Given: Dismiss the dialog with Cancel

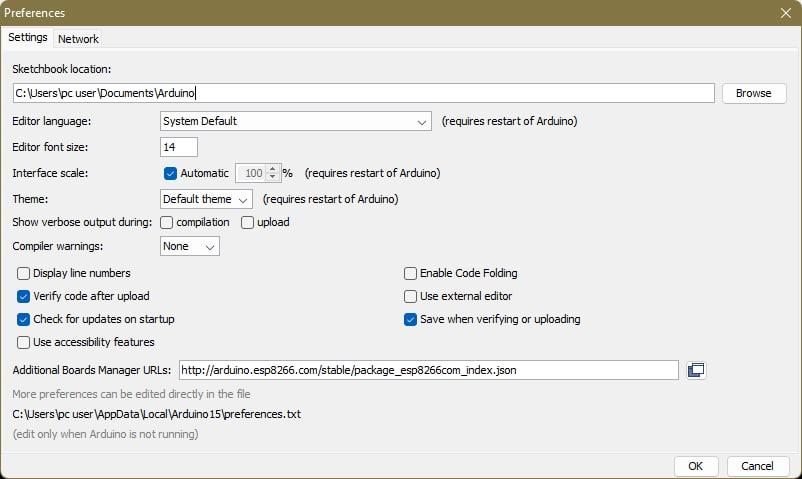Looking at the screenshot, I should click(757, 466).
